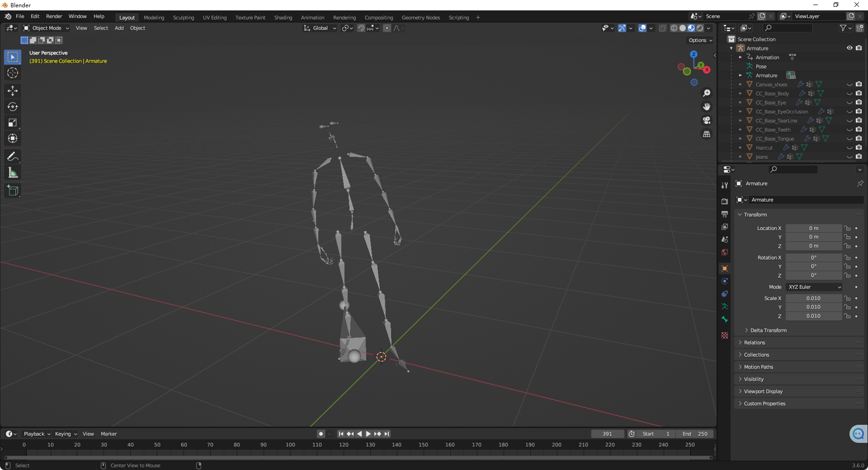This screenshot has height=470, width=868.
Task: Open the XYZ Euler rotation mode dropdown
Action: click(x=814, y=287)
